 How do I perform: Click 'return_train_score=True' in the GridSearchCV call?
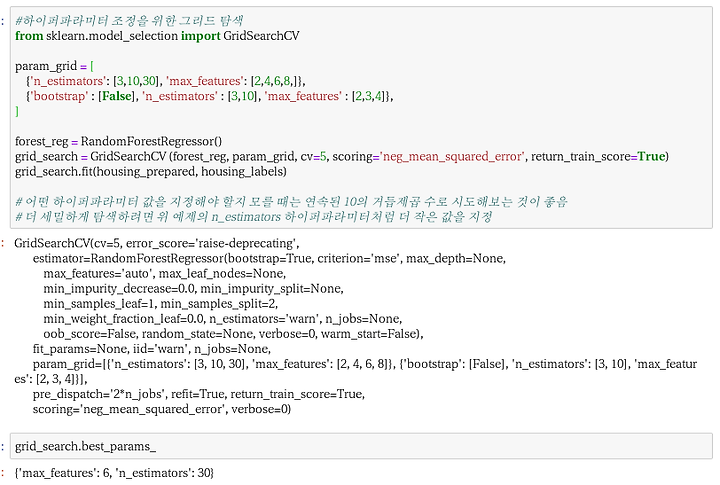[x=598, y=157]
